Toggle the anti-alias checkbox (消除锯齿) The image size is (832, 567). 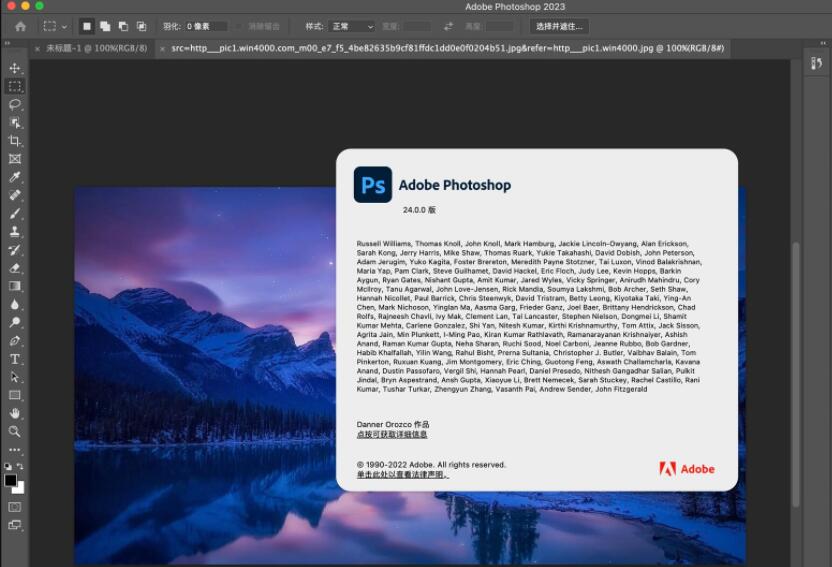click(x=239, y=26)
